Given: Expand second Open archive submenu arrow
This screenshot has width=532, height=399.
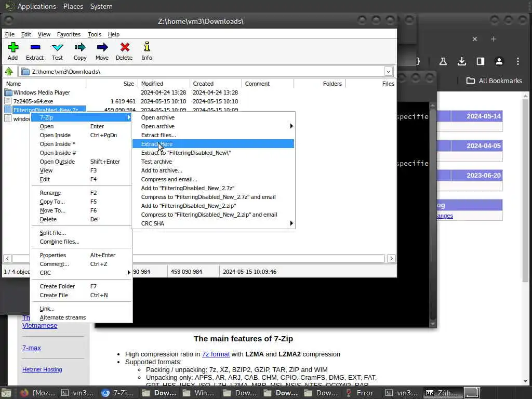Looking at the screenshot, I should (291, 126).
